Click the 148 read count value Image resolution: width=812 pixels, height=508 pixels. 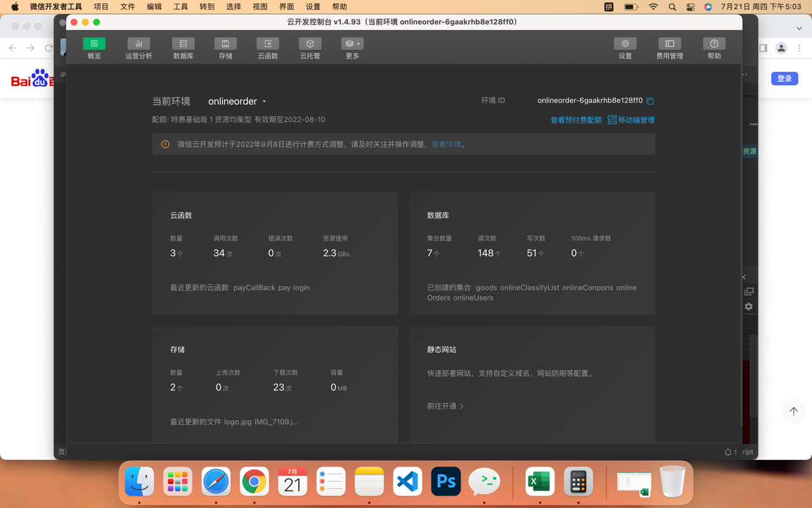(489, 253)
